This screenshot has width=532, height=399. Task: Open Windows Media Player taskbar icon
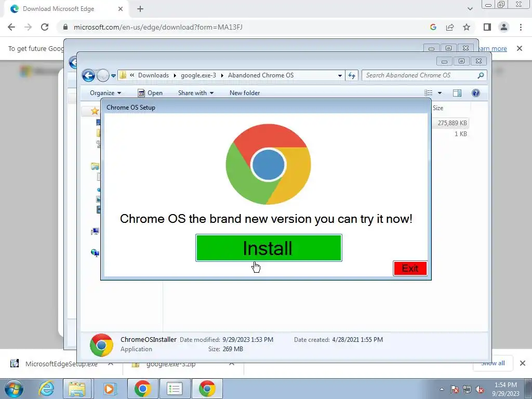coord(109,389)
